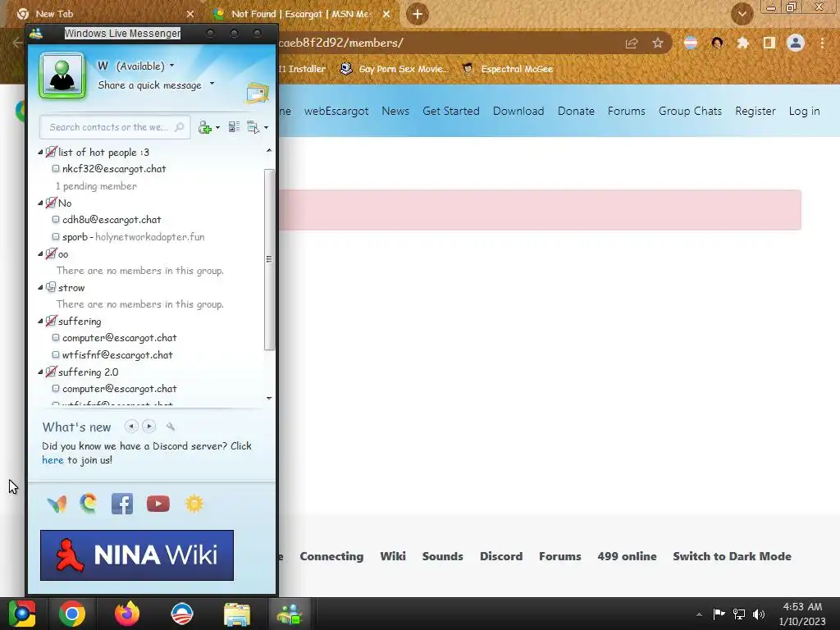Select contact cdh8u@escargot.chat

[x=112, y=220]
